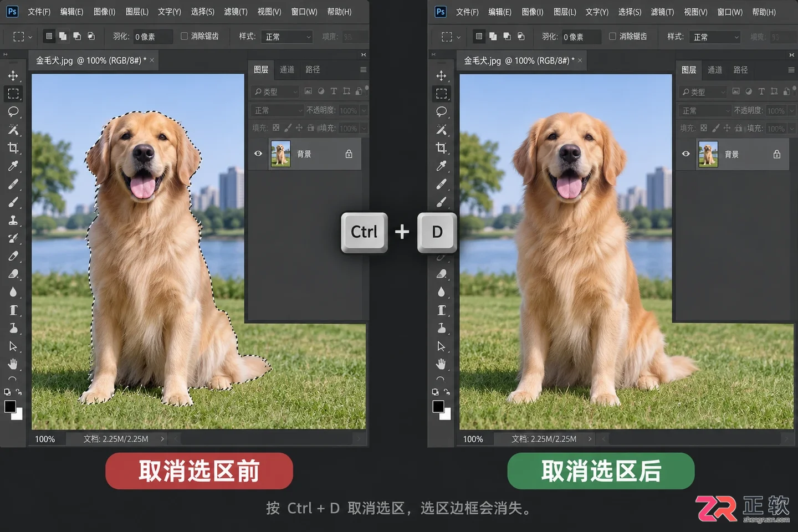The width and height of the screenshot is (798, 532).
Task: Open the 滤镜(T) menu in the 取消选区前 window
Action: tap(236, 12)
